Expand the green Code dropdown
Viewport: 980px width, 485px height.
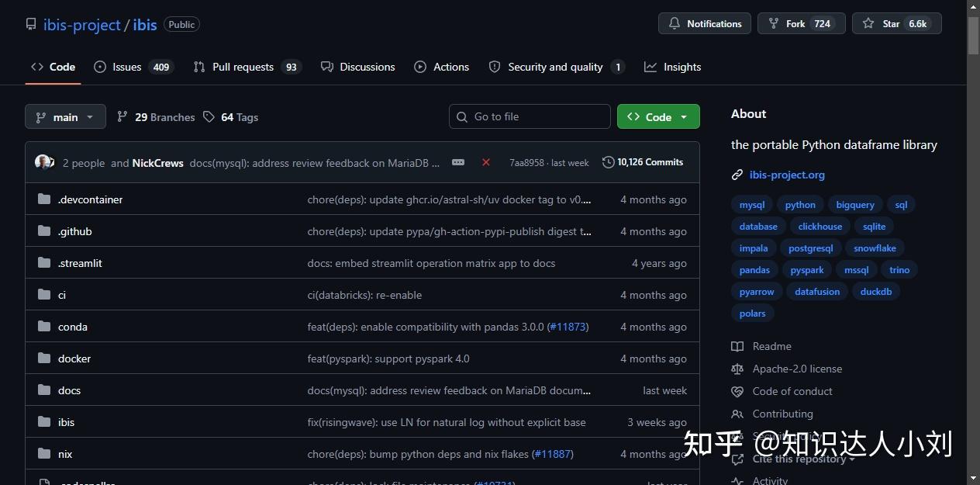(658, 116)
